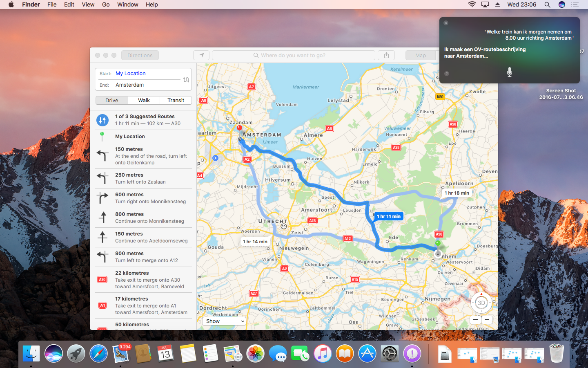This screenshot has width=588, height=368.
Task: Close the Siri panel
Action: tap(446, 23)
